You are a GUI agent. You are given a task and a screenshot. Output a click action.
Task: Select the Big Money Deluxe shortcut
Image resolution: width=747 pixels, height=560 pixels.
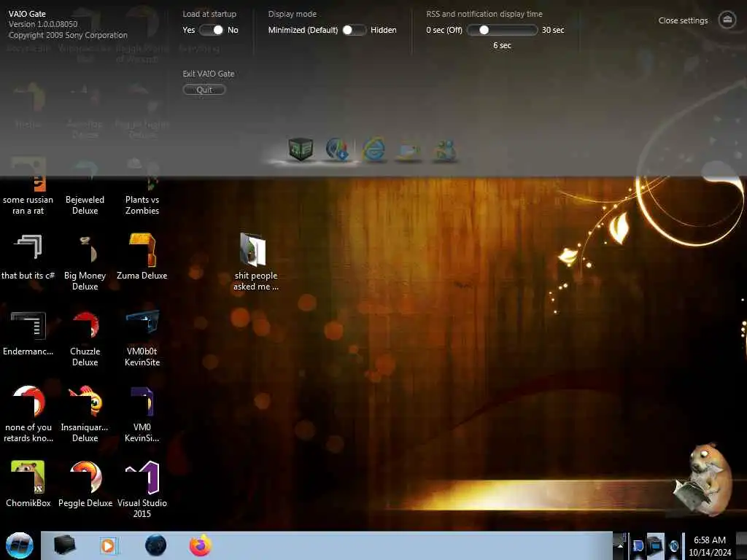coord(85,262)
